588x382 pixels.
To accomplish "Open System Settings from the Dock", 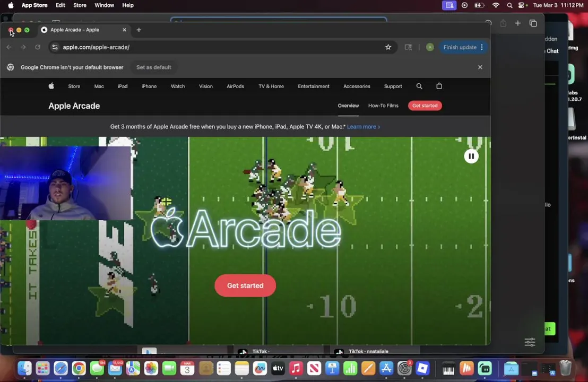I will pos(404,369).
